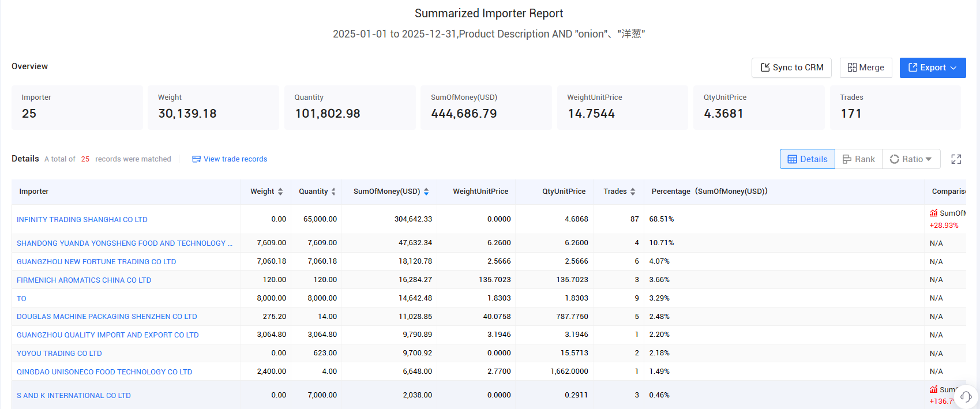This screenshot has height=409, width=980.
Task: Sort table by Trades column
Action: point(633,192)
